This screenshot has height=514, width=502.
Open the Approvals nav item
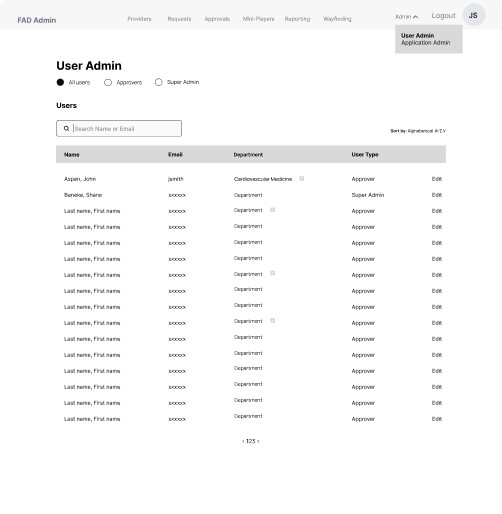[x=217, y=19]
